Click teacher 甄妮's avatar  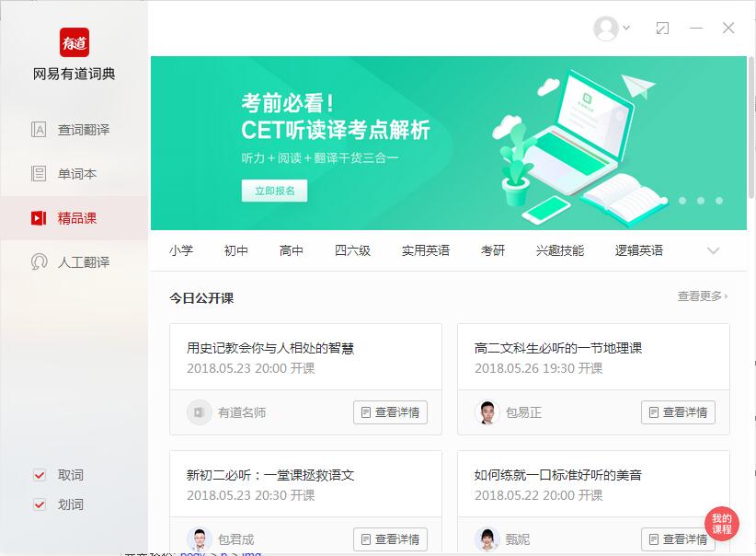tap(485, 539)
